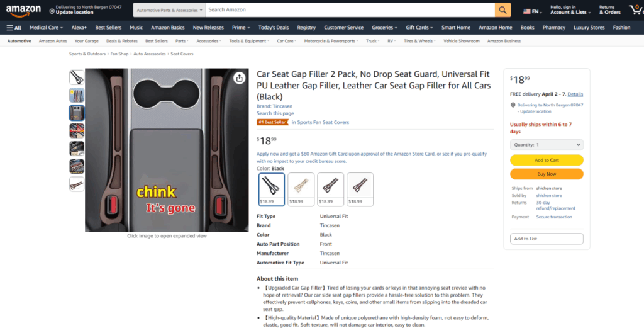Open the shopping cart icon
This screenshot has height=328, width=644.
coord(636,10)
